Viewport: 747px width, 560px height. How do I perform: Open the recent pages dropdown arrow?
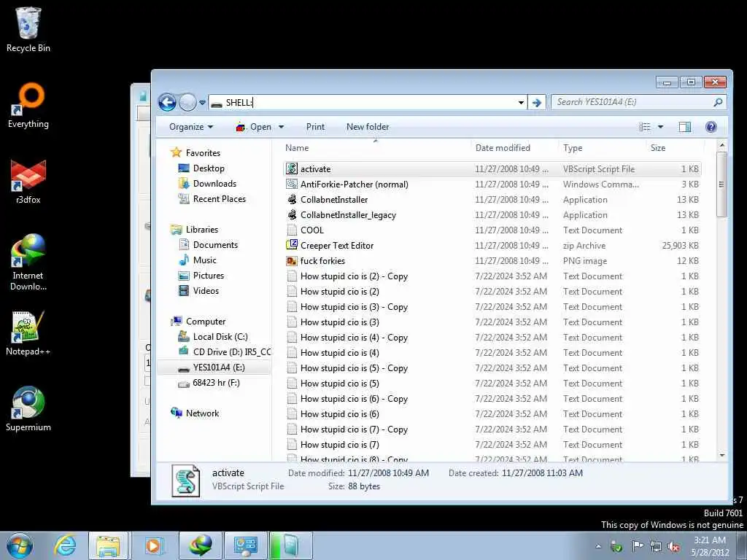pos(202,102)
